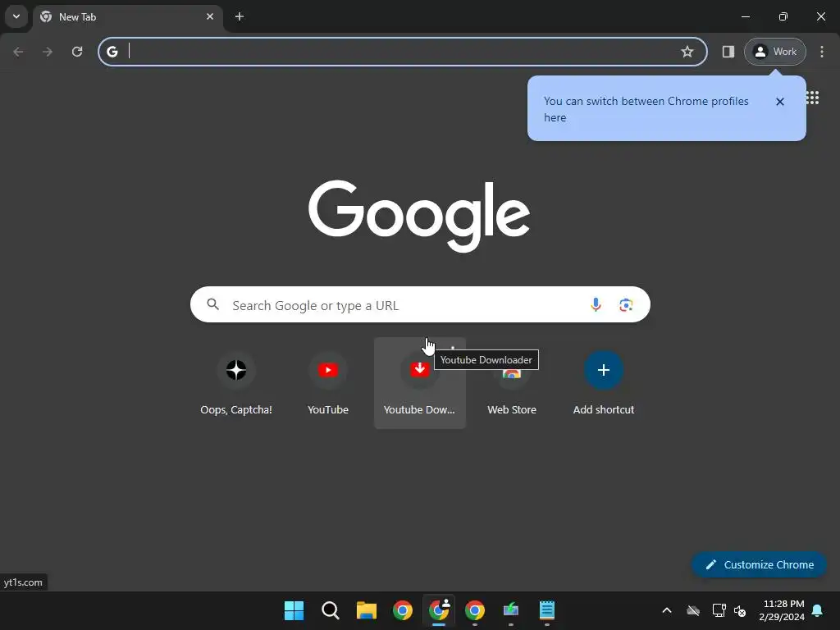Bookmark this tab with star icon
The image size is (840, 630).
(x=687, y=52)
